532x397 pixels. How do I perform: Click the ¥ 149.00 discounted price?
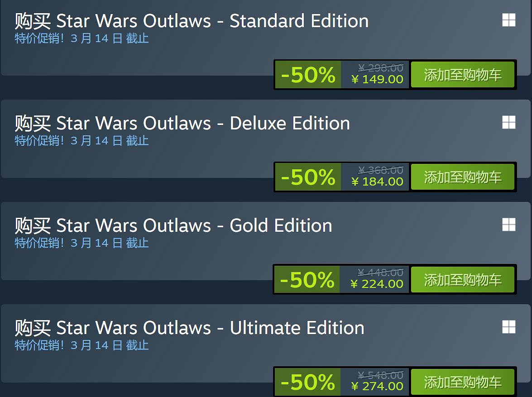pos(377,80)
